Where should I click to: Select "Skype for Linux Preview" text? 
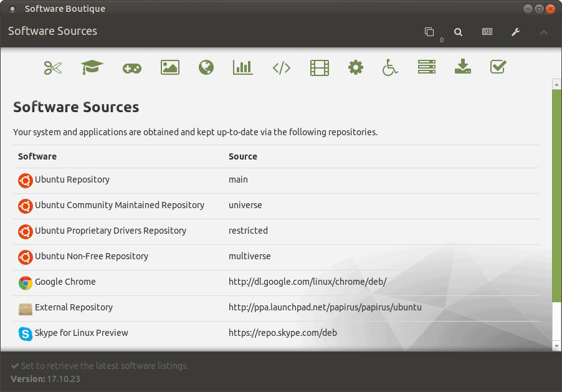82,333
